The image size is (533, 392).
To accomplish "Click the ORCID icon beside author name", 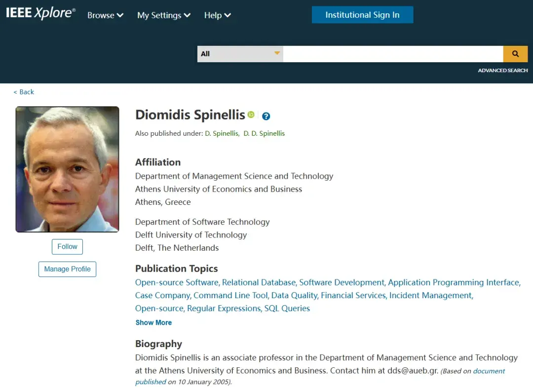I will tap(251, 115).
